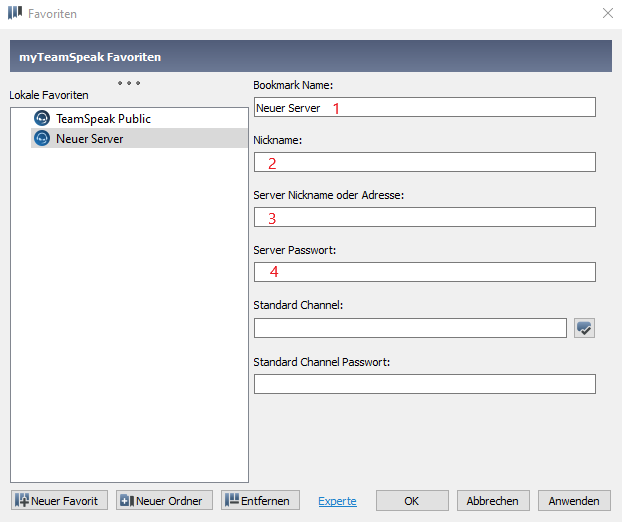Viewport: 622px width, 522px height.
Task: Select Neuer Server in favorites list
Action: [x=139, y=138]
